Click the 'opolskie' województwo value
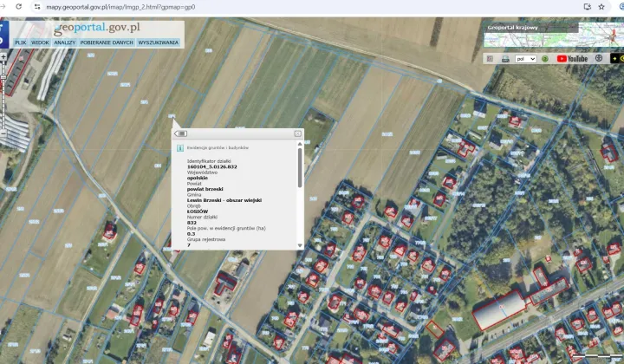The height and width of the screenshot is (364, 624). tap(198, 178)
